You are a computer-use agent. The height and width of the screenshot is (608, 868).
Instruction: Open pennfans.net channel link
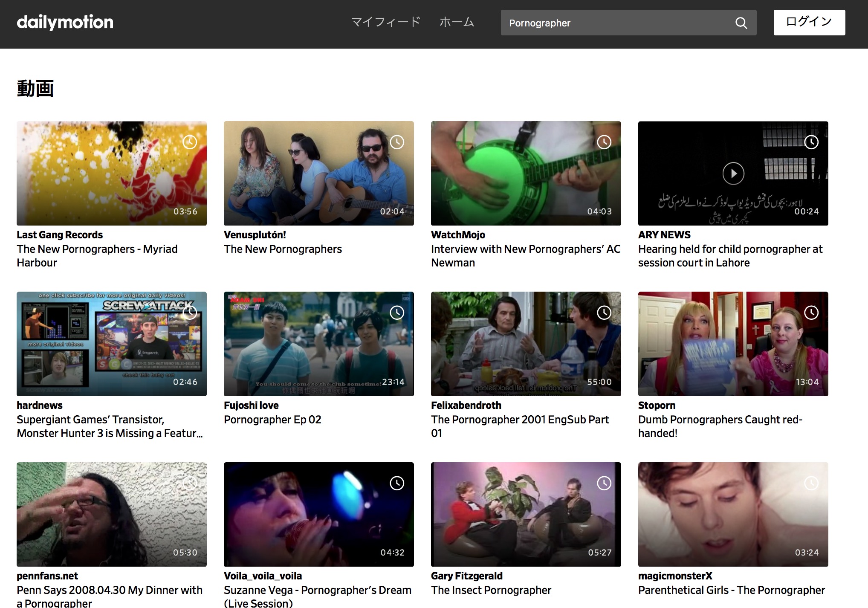click(x=47, y=576)
